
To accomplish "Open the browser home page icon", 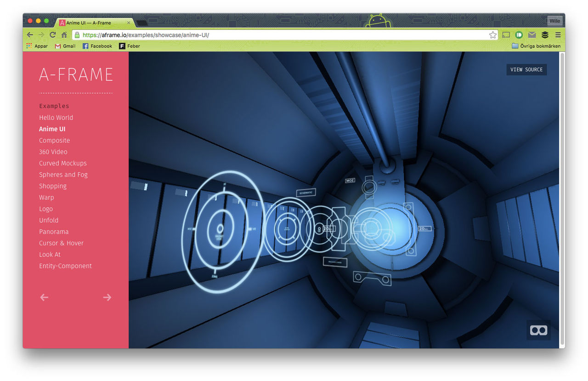I will coord(64,35).
